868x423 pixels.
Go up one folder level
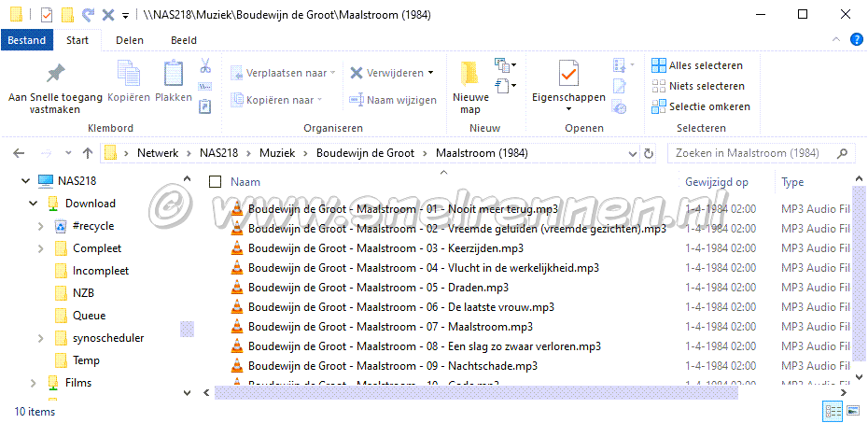tap(88, 153)
